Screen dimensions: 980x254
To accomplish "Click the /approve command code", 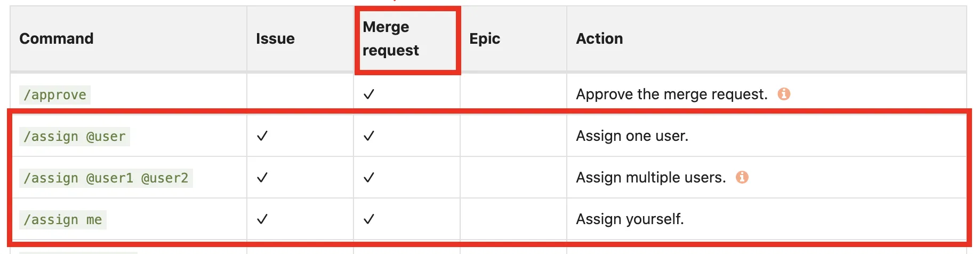I will click(x=55, y=95).
